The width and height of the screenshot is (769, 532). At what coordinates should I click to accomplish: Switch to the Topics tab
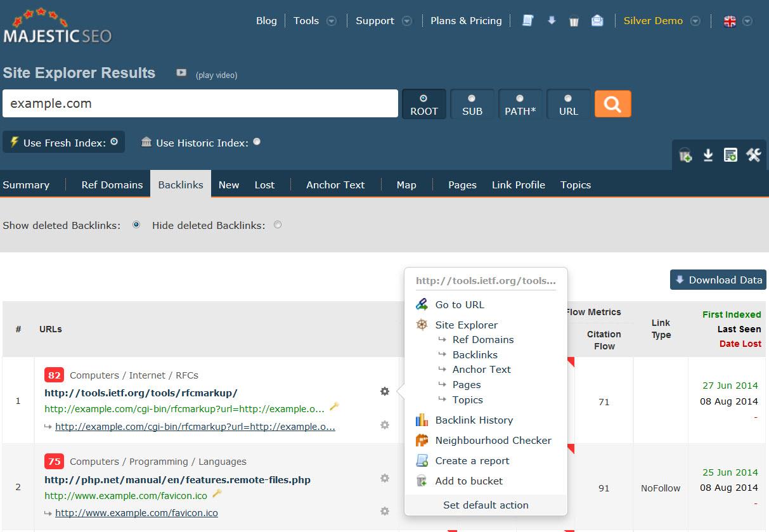tap(576, 185)
